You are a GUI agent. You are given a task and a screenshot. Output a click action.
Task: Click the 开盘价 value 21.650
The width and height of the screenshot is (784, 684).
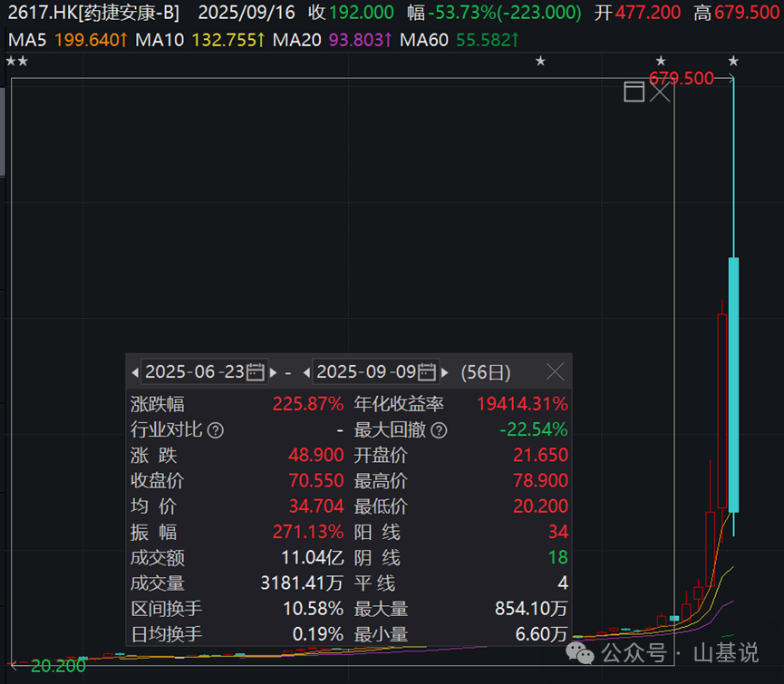coord(540,456)
